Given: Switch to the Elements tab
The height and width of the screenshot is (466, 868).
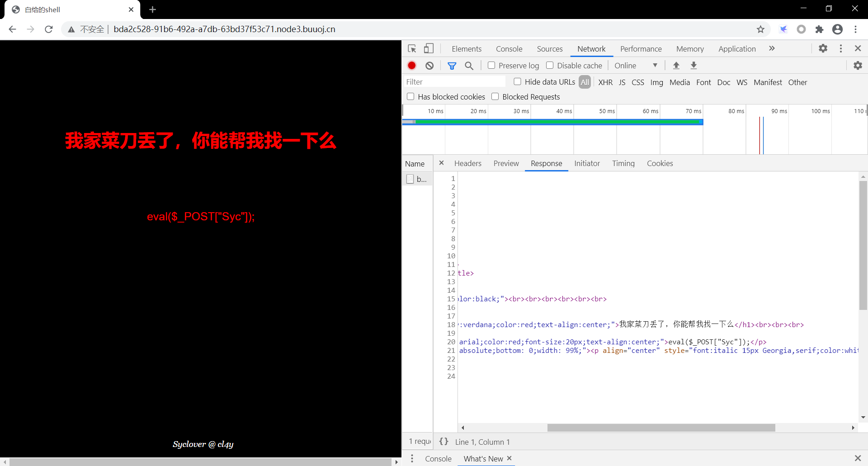Looking at the screenshot, I should [x=467, y=49].
